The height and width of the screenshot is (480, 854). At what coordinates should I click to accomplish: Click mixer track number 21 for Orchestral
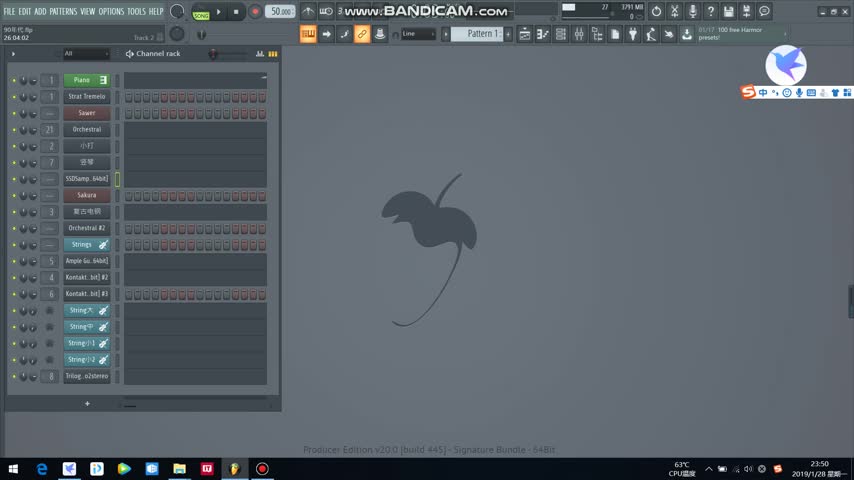coord(50,130)
